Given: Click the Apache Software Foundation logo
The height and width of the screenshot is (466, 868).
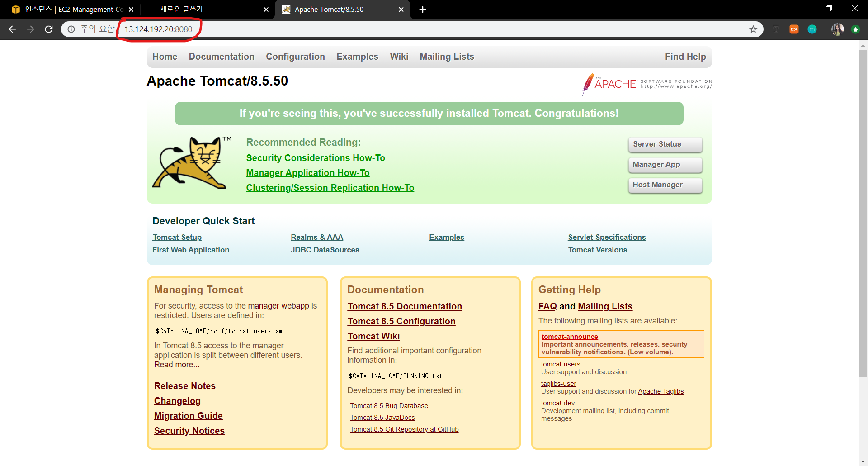Looking at the screenshot, I should coord(647,84).
